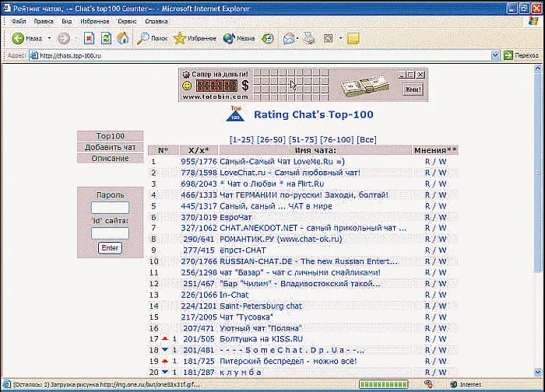Click the yellow note toolbar icon

point(353,38)
